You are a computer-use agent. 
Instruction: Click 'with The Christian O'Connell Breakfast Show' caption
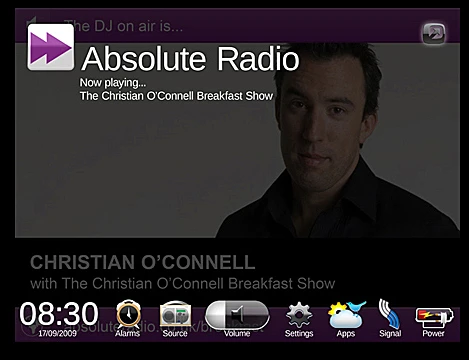pyautogui.click(x=183, y=284)
